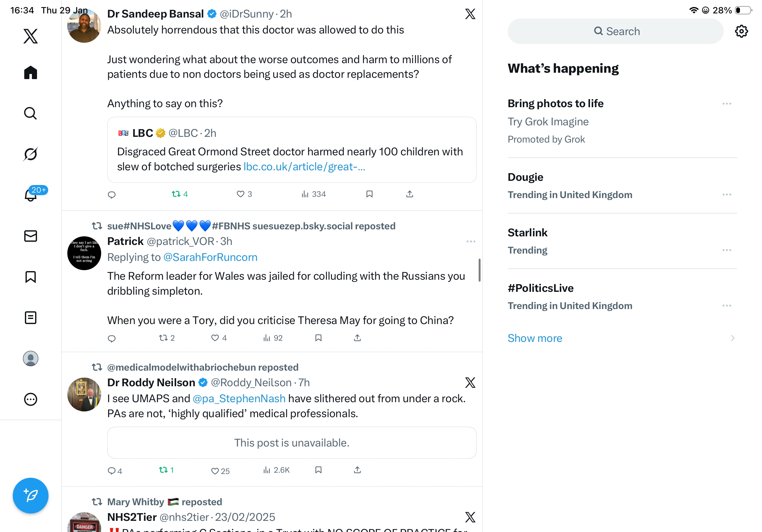Bookmark Patrick's reply post
Viewport: 762px width, 532px height.
tap(318, 338)
